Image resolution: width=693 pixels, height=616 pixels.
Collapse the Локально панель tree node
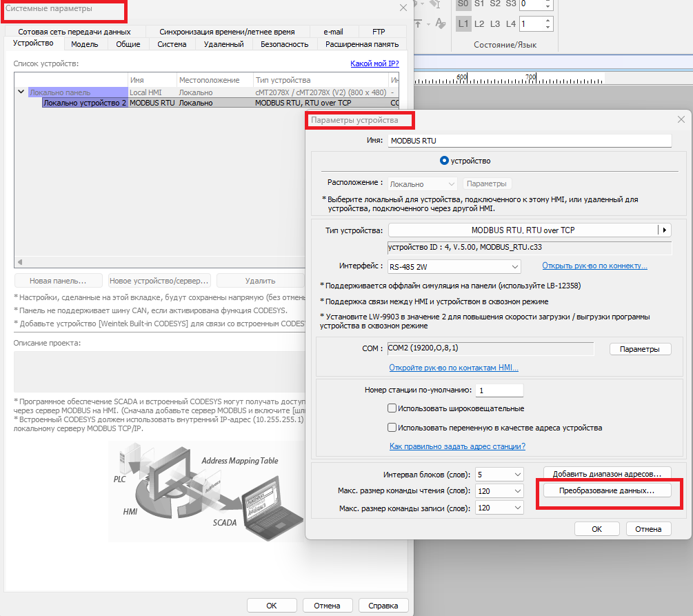pos(21,92)
